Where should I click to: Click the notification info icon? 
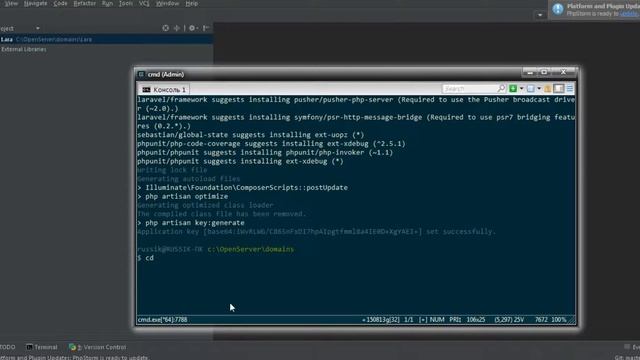[558, 9]
